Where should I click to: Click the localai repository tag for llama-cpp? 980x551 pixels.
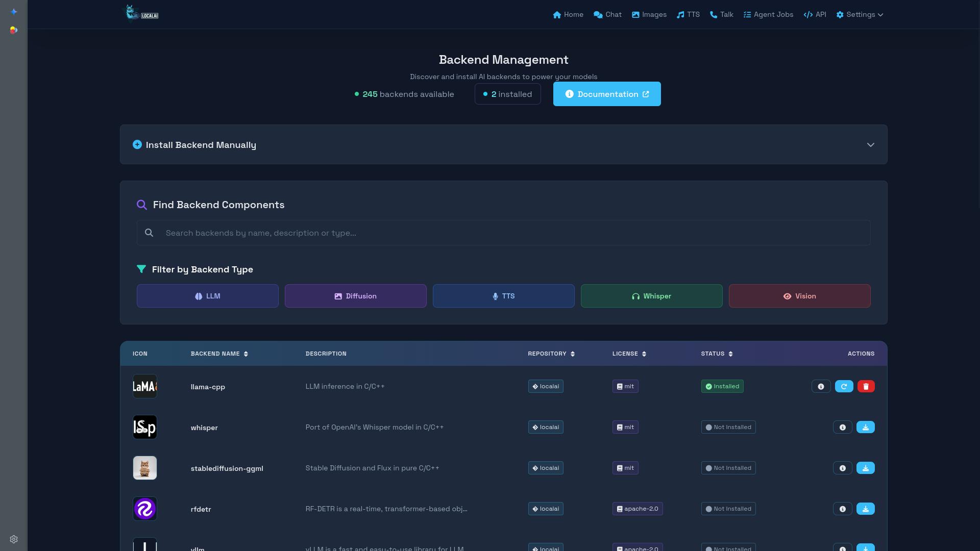coord(546,386)
